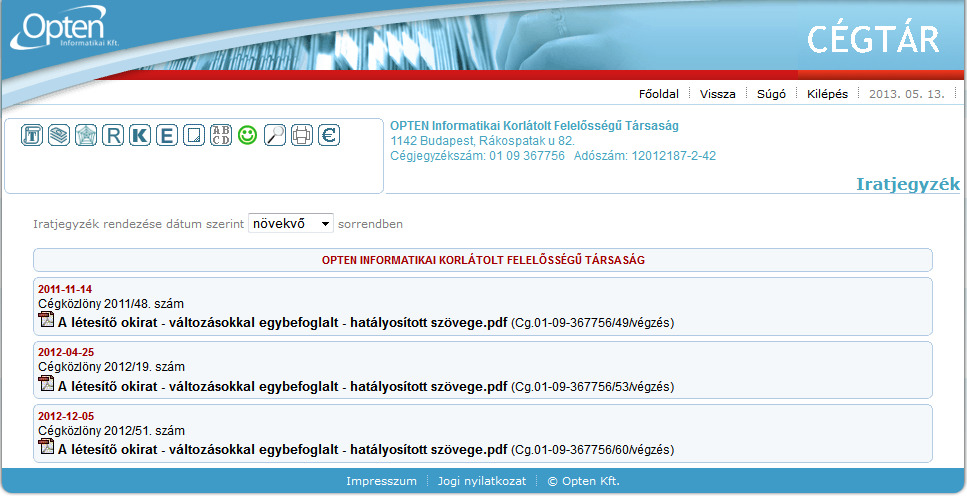This screenshot has width=967, height=496.
Task: Open the stacked money icon
Action: pyautogui.click(x=59, y=135)
